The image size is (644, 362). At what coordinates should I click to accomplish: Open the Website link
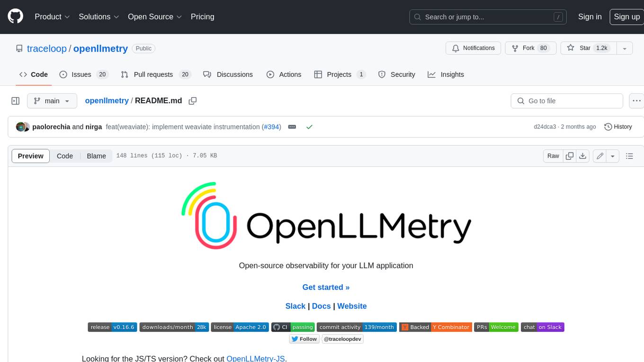tap(352, 306)
